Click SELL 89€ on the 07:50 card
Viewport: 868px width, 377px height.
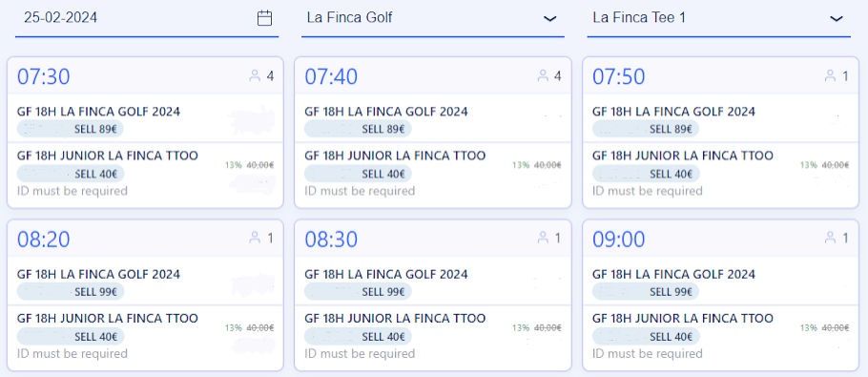tap(646, 129)
